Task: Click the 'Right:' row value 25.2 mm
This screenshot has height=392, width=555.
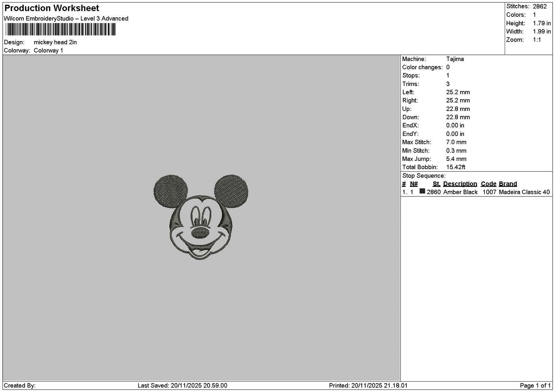Action: 458,101
